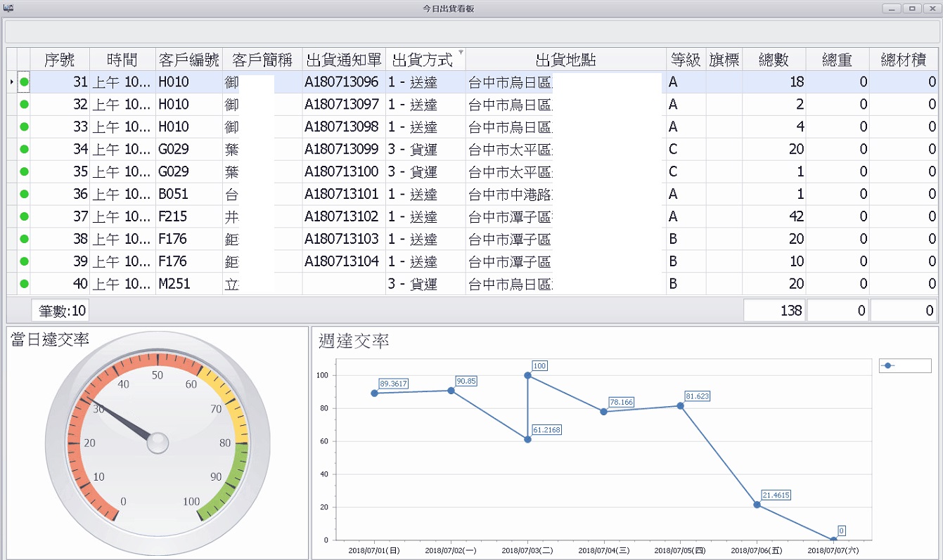Click the 100 data point on the line chart
Screen dimensions: 943x560
click(x=527, y=375)
